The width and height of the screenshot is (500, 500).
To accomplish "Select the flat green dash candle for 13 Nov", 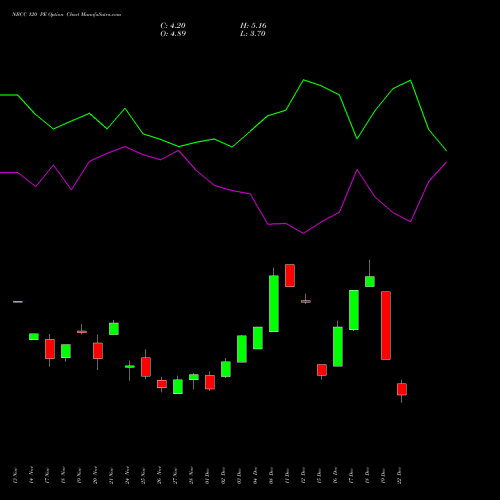I will tap(18, 302).
